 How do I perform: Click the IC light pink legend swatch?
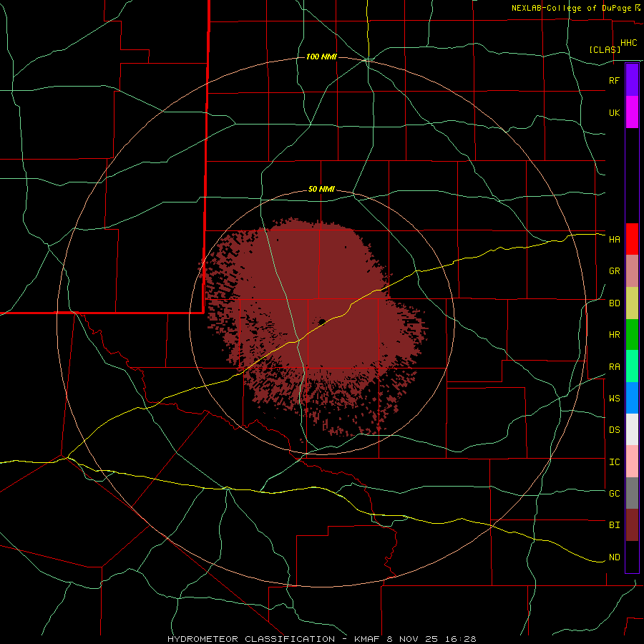coord(632,462)
